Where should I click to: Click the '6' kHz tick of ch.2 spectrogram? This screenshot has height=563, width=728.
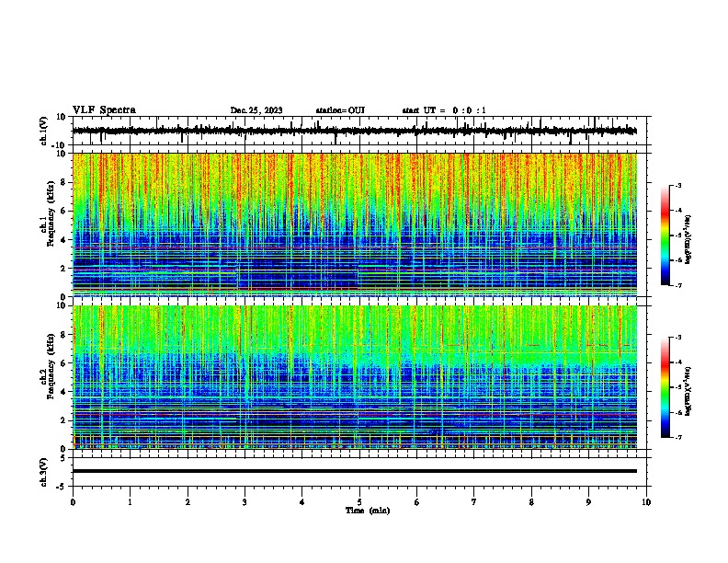(x=63, y=363)
